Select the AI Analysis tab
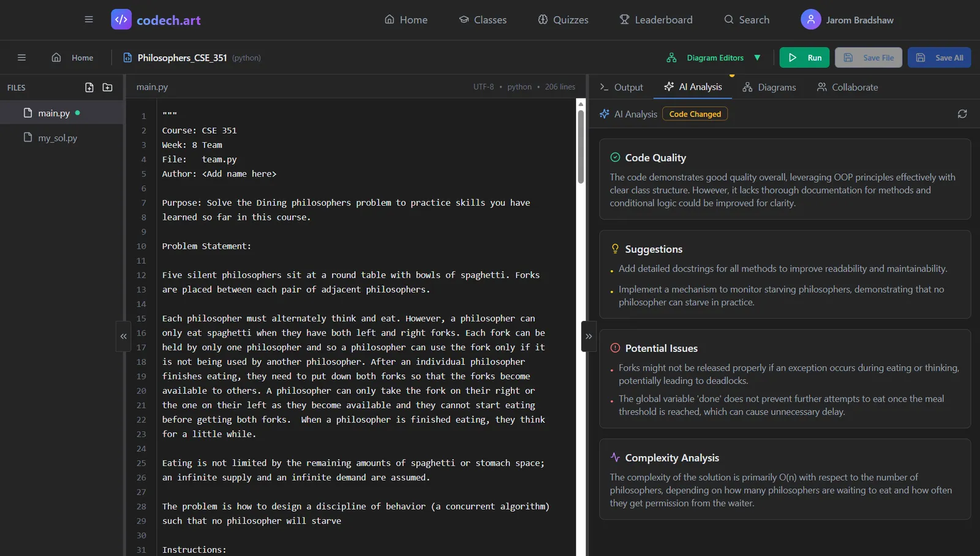This screenshot has height=556, width=980. point(693,87)
